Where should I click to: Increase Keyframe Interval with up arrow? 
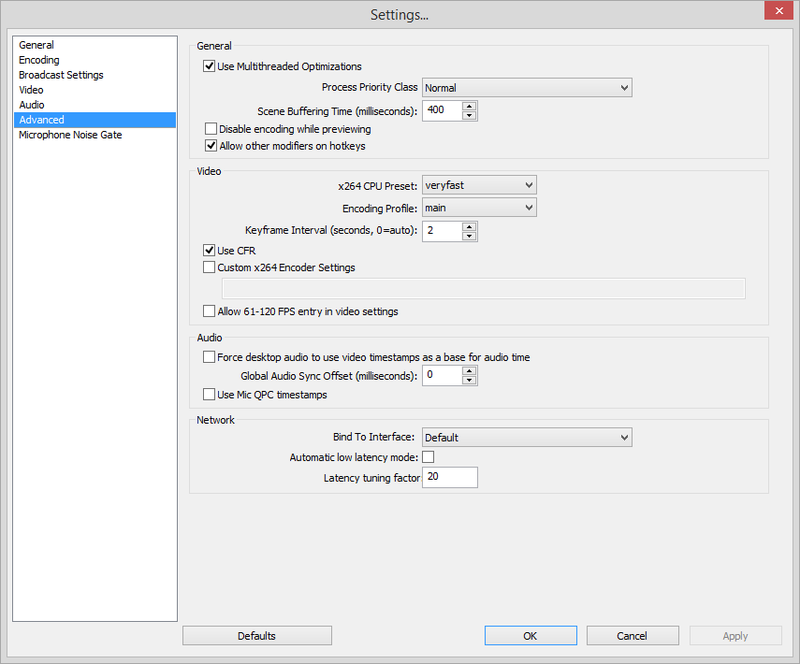point(469,227)
